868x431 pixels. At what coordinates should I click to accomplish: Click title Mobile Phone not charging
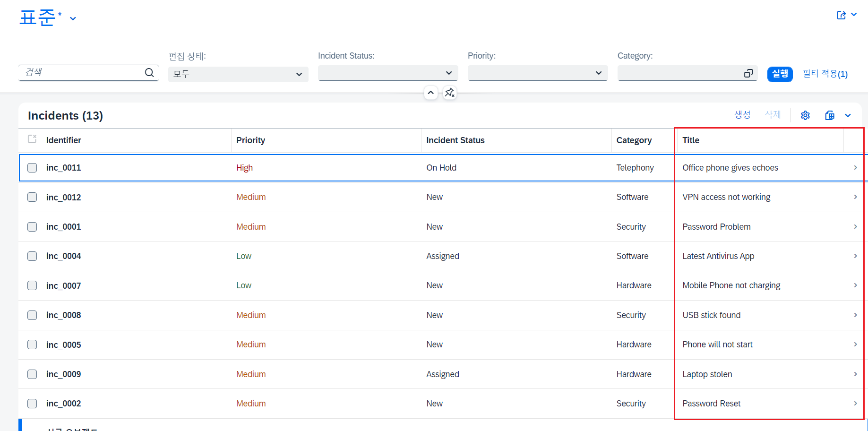(x=731, y=285)
